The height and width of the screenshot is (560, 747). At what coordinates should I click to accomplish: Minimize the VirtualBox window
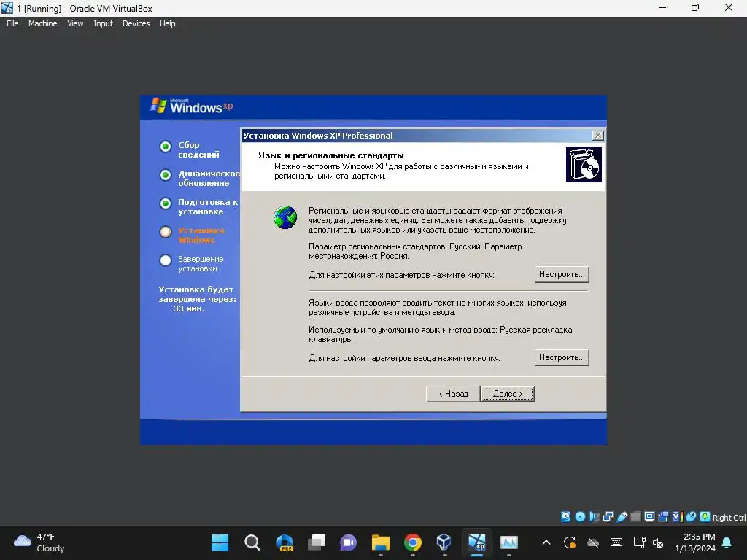[662, 7]
